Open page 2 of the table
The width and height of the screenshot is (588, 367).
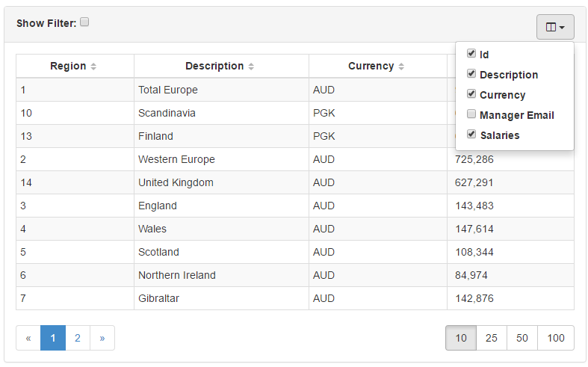tap(78, 338)
